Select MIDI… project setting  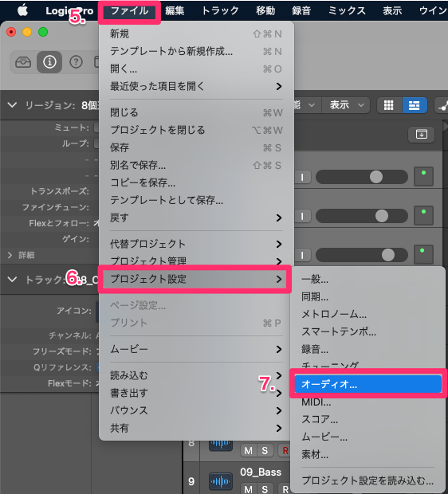[367, 402]
